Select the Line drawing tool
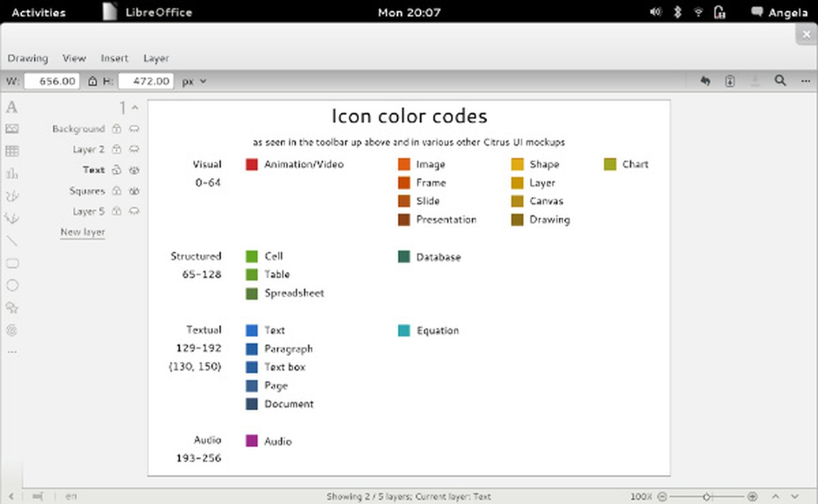The height and width of the screenshot is (504, 818). (x=12, y=240)
